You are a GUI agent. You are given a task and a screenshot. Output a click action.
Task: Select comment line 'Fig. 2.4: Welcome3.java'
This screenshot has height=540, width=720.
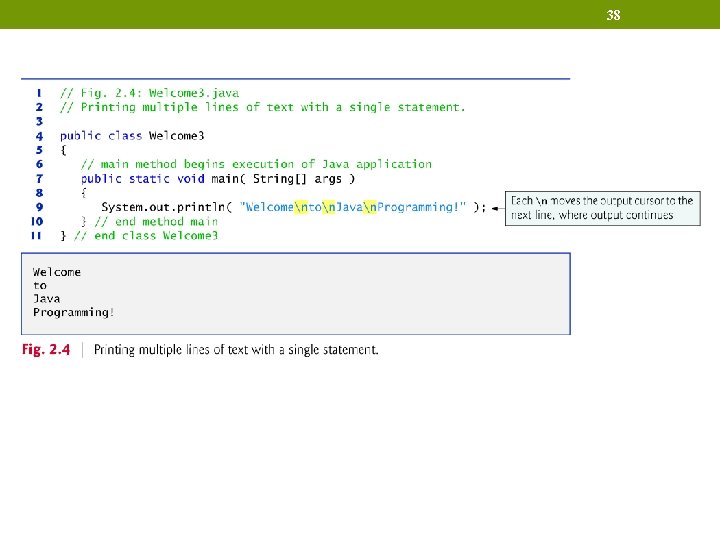click(x=150, y=93)
